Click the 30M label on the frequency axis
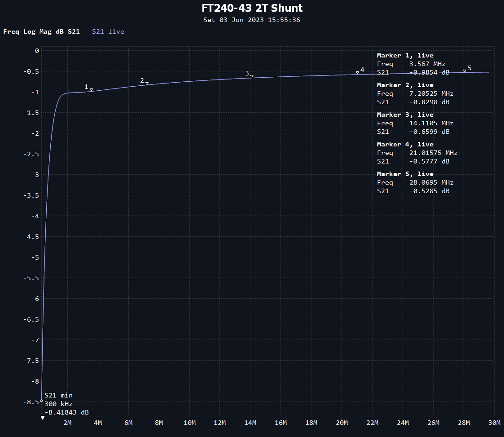Screen dimensions: 504x437 (x=494, y=423)
